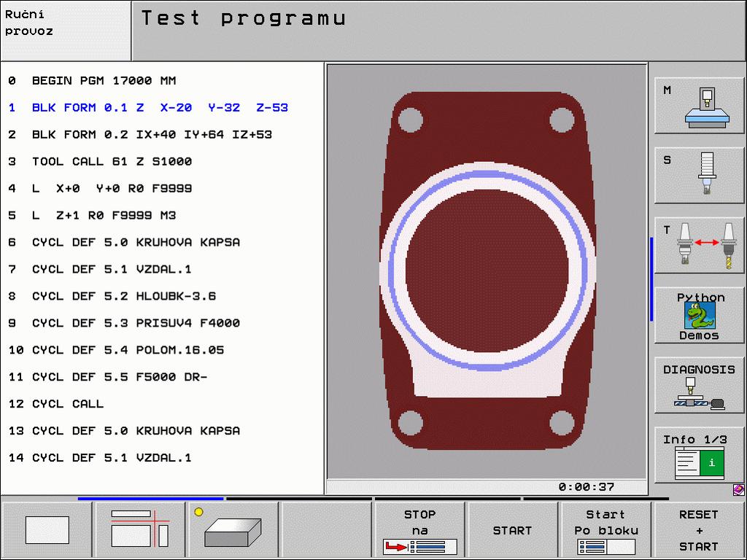Screen dimensions: 747x560
Task: Select line 7 CYCL DEF 5.1 VZDAL.1
Action: 162,269
